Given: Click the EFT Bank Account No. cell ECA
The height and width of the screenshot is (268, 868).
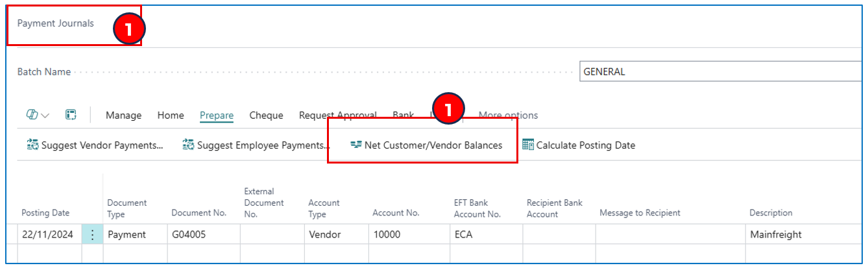Looking at the screenshot, I should [x=463, y=234].
